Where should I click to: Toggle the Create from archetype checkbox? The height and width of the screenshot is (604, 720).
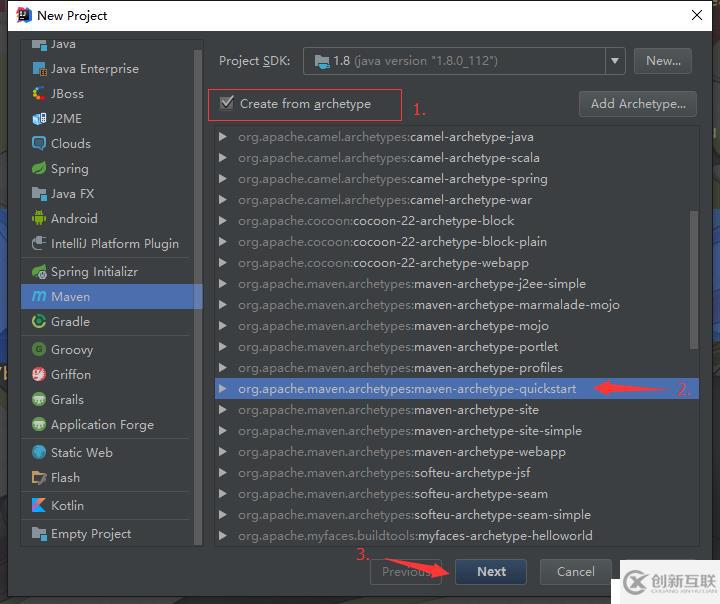(227, 103)
